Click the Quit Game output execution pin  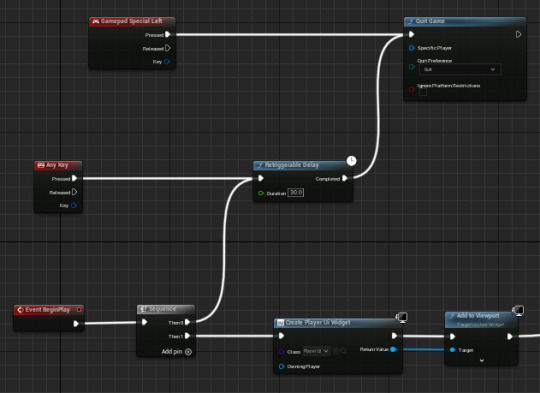(x=518, y=34)
